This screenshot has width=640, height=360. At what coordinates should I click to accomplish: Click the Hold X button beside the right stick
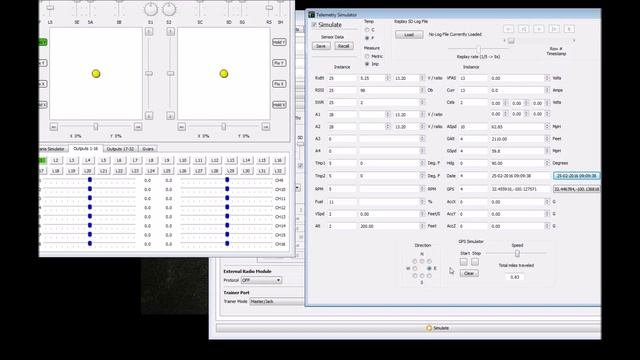[x=279, y=105]
